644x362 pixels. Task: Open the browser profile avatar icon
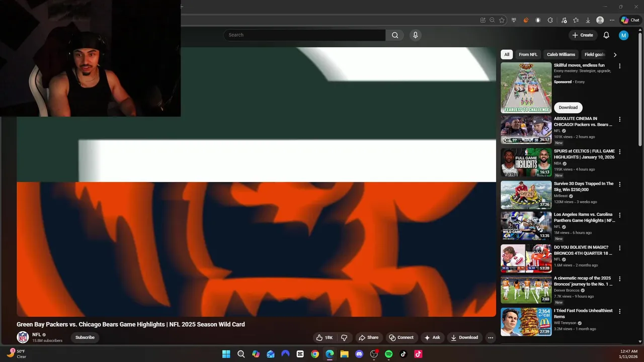(x=600, y=20)
